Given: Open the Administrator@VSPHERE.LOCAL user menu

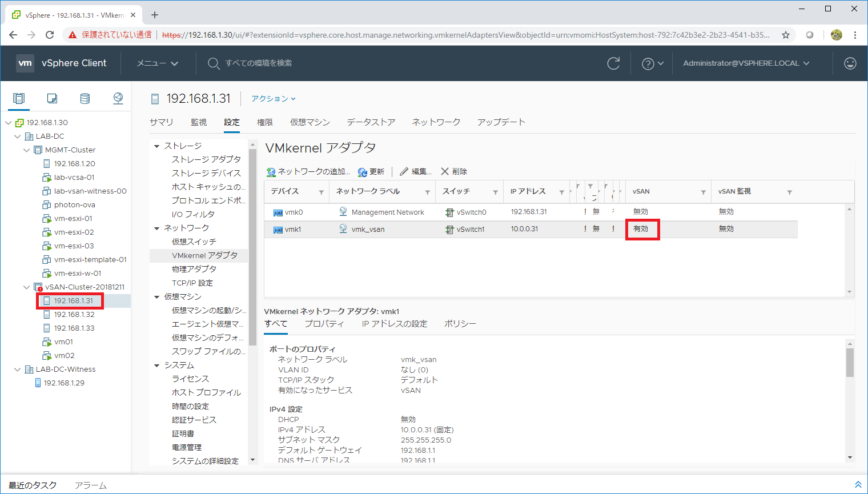Looking at the screenshot, I should point(746,63).
